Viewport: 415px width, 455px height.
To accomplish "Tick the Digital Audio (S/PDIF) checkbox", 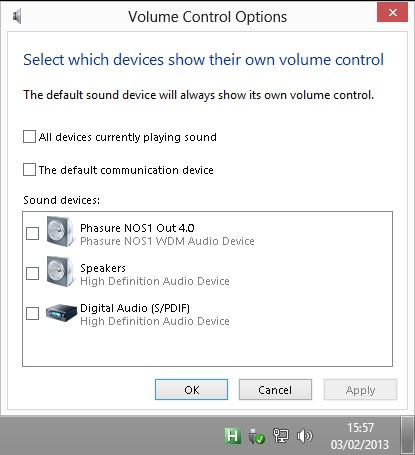I will point(32,313).
